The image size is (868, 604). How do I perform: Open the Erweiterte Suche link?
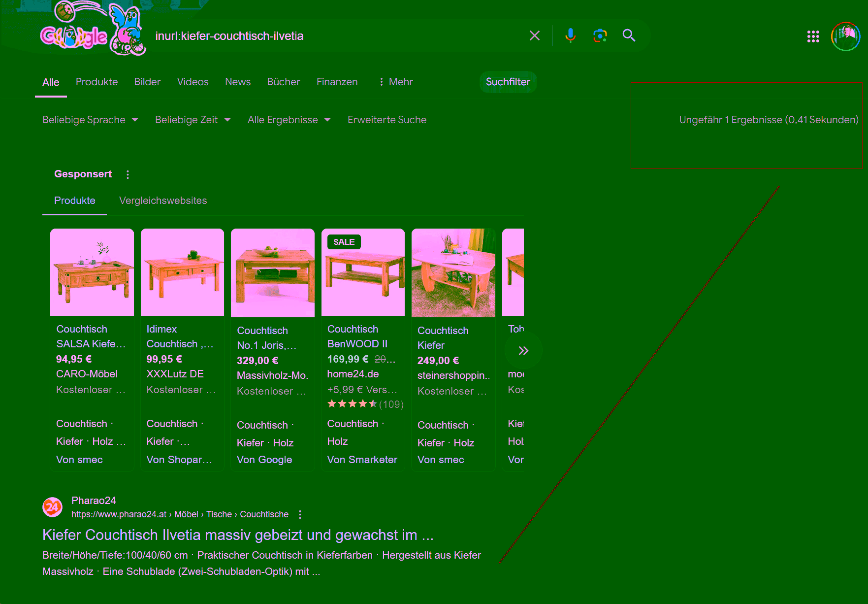tap(387, 119)
